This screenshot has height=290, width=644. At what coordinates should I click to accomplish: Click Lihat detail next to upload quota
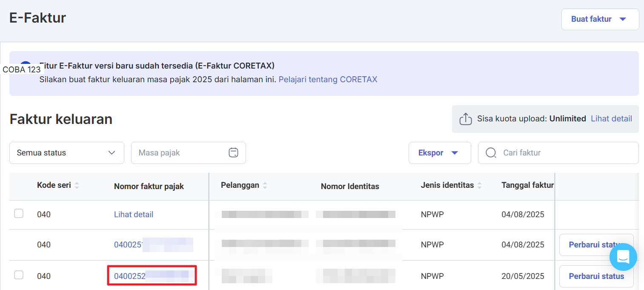(611, 119)
